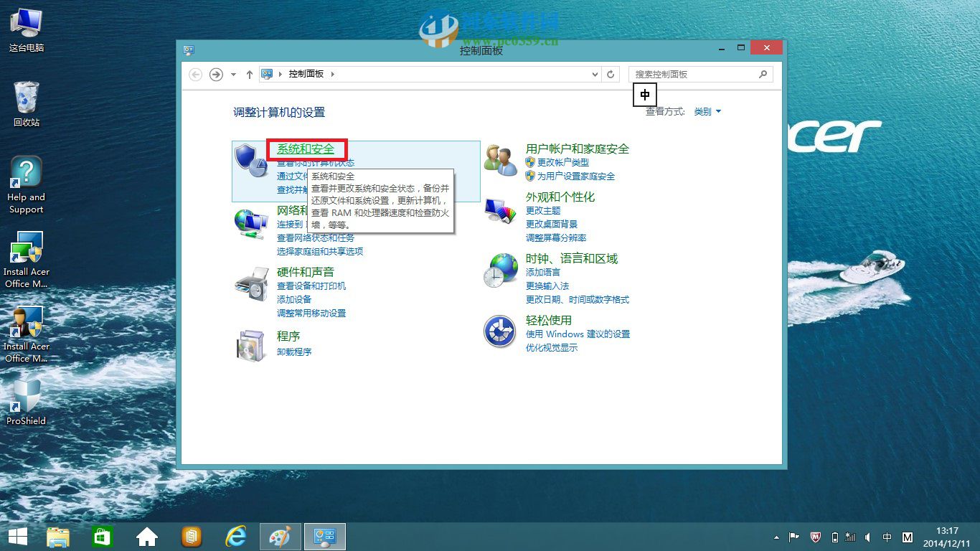Click the refresh button beside the address bar
Image resolution: width=980 pixels, height=551 pixels.
tap(611, 74)
